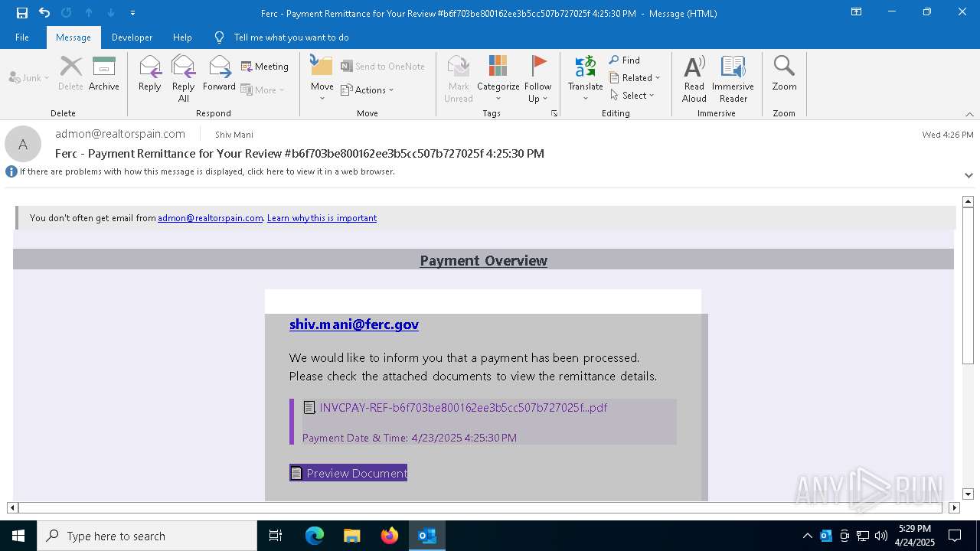
Task: Click the sender name Shiv Mani
Action: tap(234, 135)
